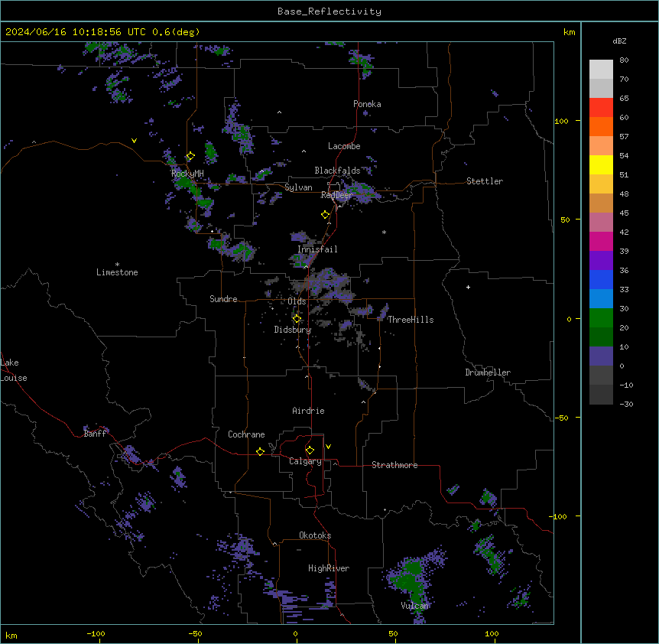Pick the pink 42-45 dBZ legend swatch
The image size is (659, 644).
tap(601, 223)
